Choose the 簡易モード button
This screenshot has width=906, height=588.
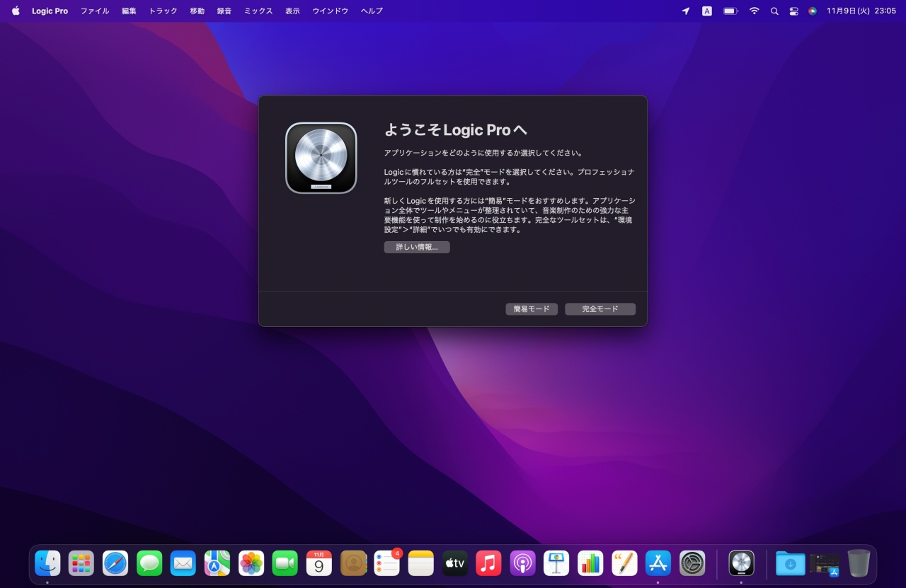tap(532, 309)
